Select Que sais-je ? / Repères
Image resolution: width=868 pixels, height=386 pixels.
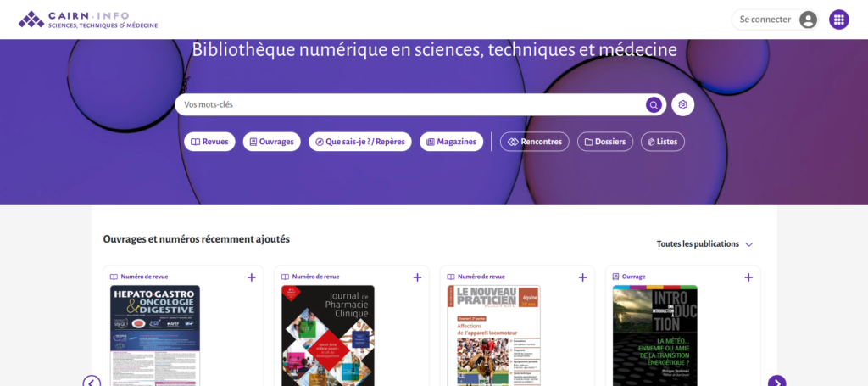(359, 142)
